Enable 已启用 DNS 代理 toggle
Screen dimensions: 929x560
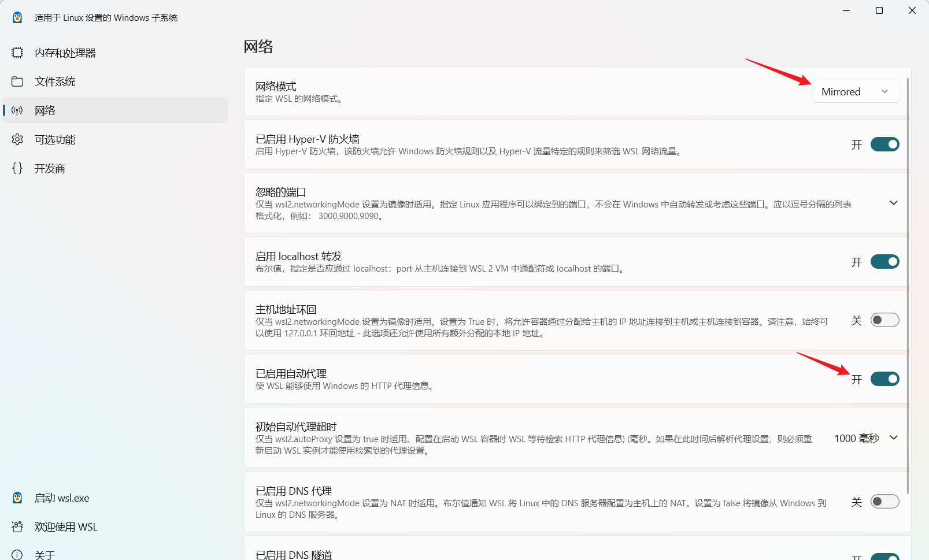(884, 501)
